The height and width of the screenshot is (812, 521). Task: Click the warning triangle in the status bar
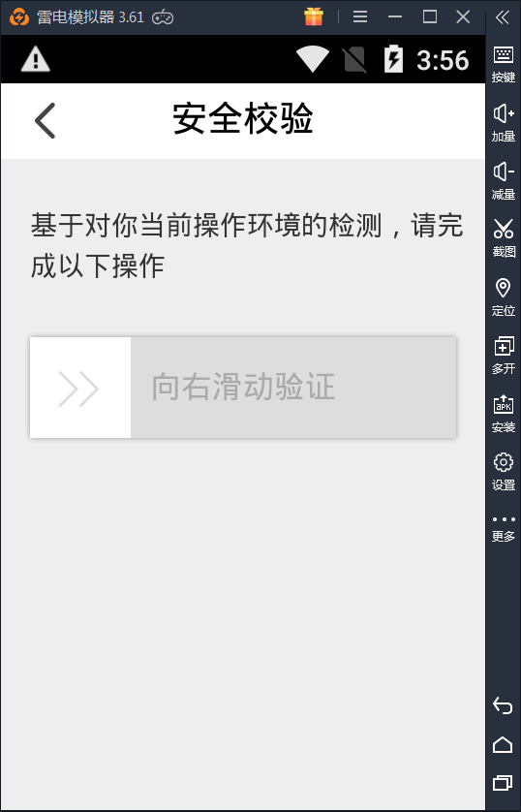coord(35,59)
